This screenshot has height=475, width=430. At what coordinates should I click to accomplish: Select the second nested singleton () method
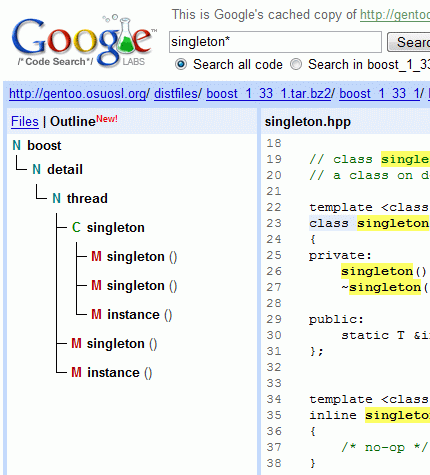tap(142, 285)
